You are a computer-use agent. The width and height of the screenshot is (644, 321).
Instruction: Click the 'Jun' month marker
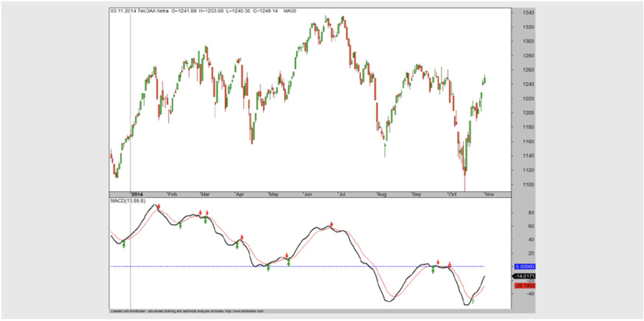pos(308,195)
